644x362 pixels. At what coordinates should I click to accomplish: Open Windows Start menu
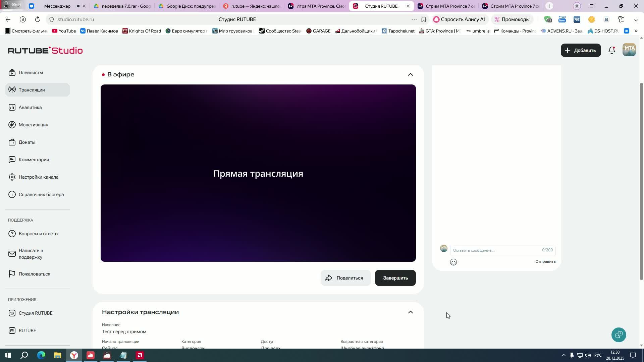(8, 355)
